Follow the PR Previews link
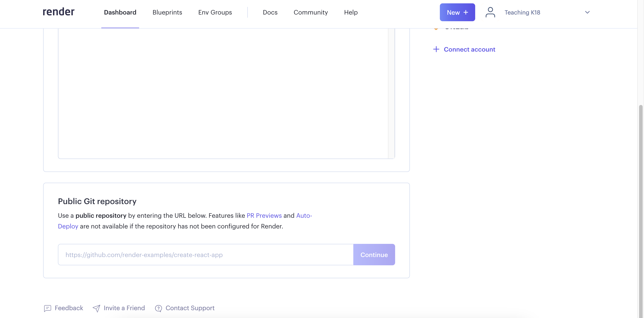Screen dimensions: 644x318 tap(264, 215)
